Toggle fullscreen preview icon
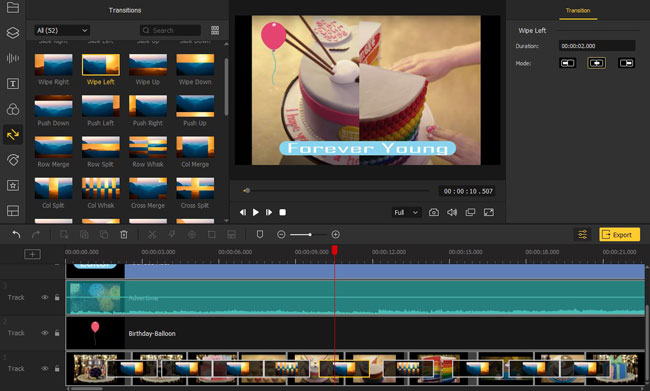The width and height of the screenshot is (650, 391). point(489,212)
